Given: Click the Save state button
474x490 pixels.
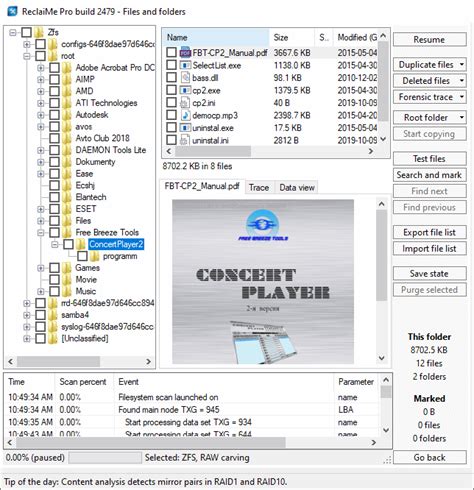Looking at the screenshot, I should coord(429,273).
